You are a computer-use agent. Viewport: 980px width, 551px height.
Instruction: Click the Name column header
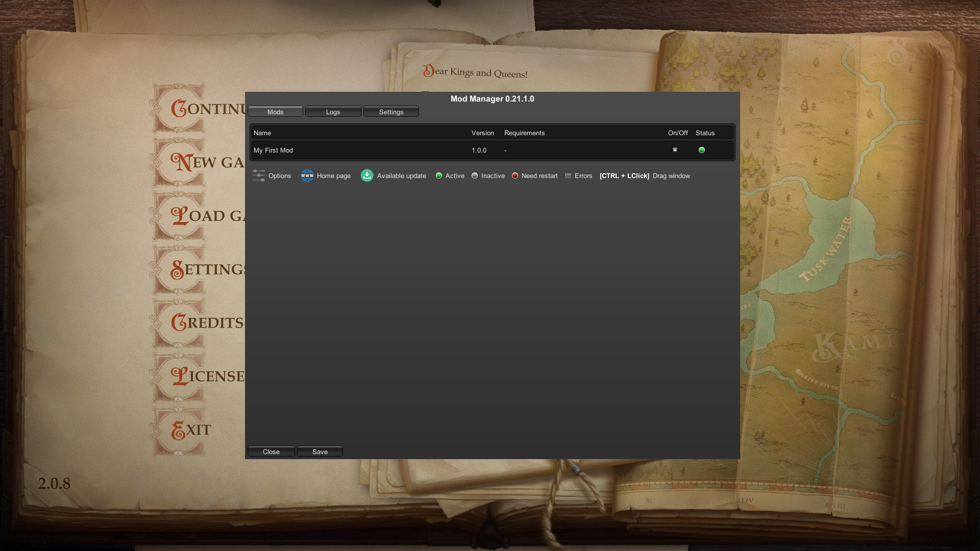[262, 133]
